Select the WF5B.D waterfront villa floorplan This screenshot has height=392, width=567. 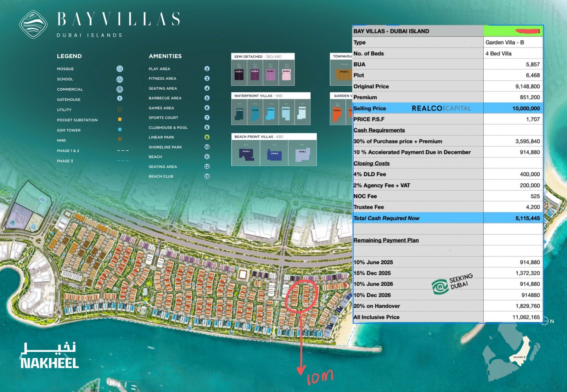[x=286, y=114]
